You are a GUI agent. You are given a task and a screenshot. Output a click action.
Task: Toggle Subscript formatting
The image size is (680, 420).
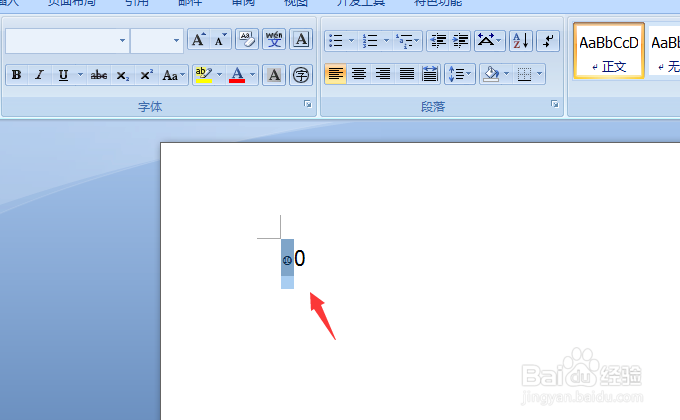(x=123, y=75)
